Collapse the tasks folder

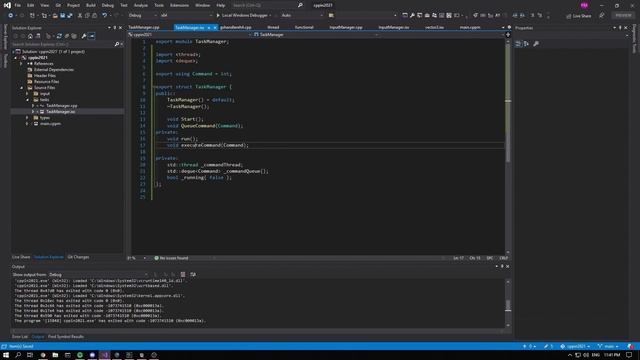point(27,100)
